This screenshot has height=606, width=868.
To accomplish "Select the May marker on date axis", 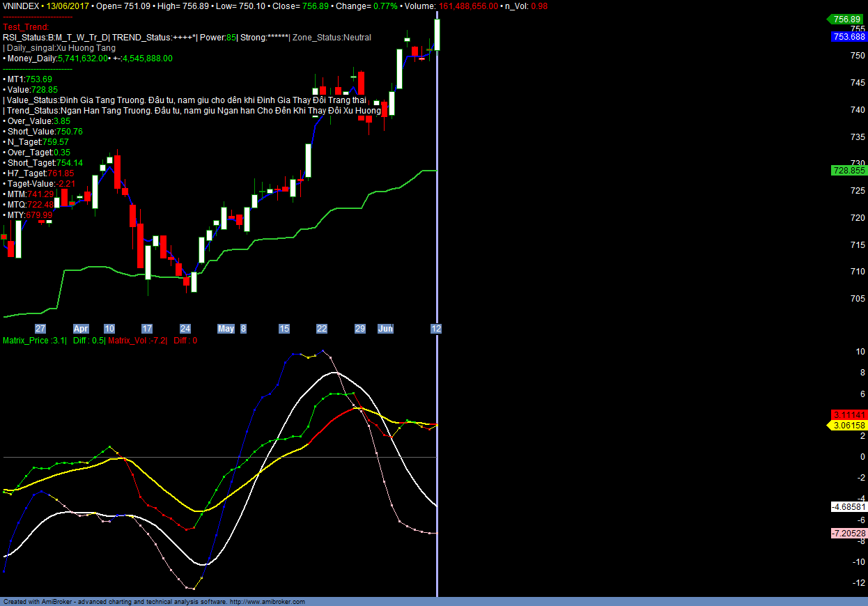I will 226,329.
